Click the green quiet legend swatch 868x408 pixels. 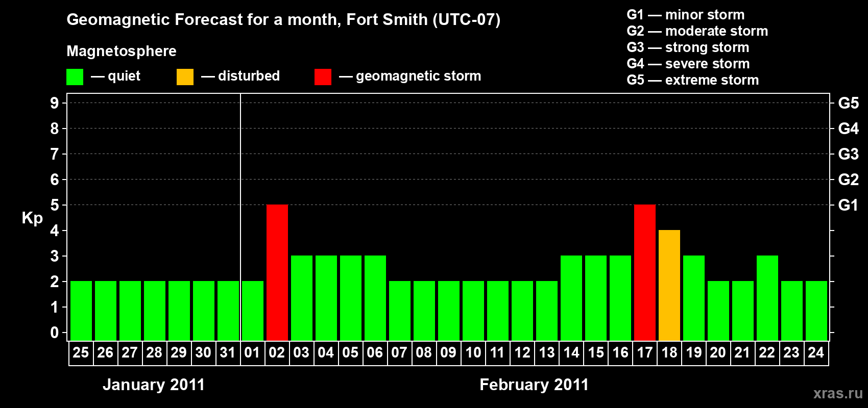click(x=75, y=77)
